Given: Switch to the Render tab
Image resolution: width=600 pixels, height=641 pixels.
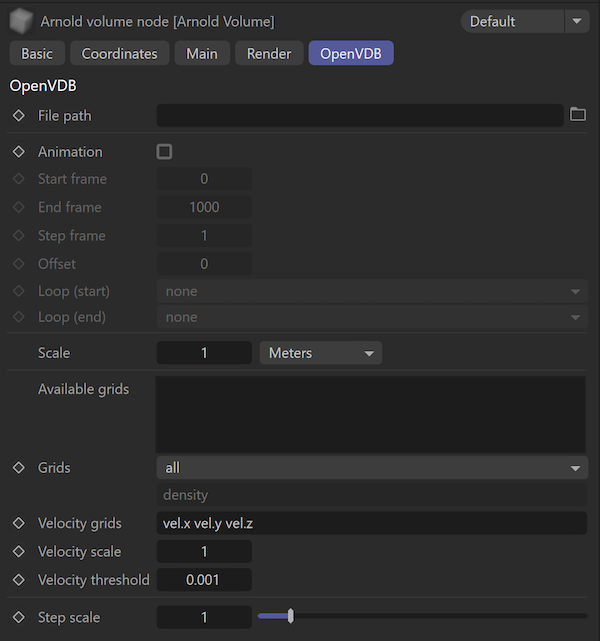Looking at the screenshot, I should pyautogui.click(x=269, y=53).
